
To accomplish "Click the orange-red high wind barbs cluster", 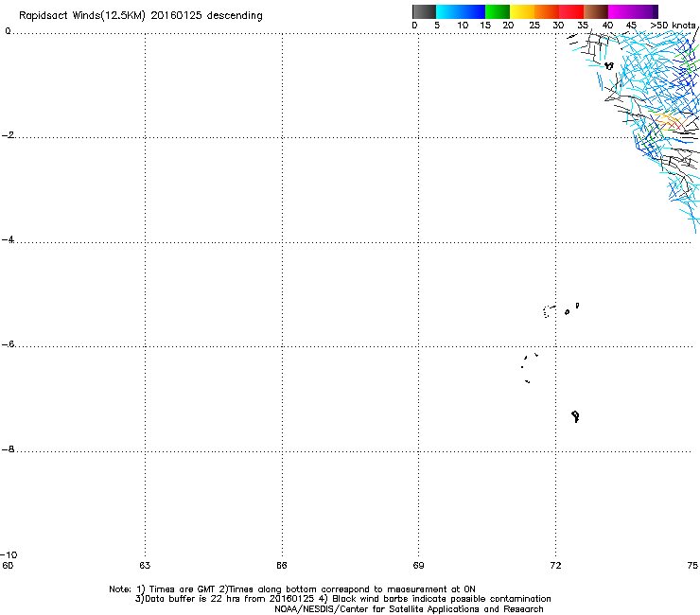I will [670, 121].
